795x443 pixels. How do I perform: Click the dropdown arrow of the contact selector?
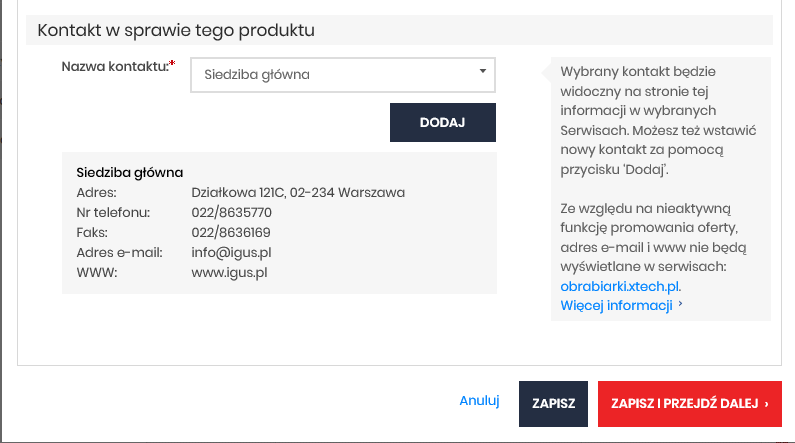point(482,72)
